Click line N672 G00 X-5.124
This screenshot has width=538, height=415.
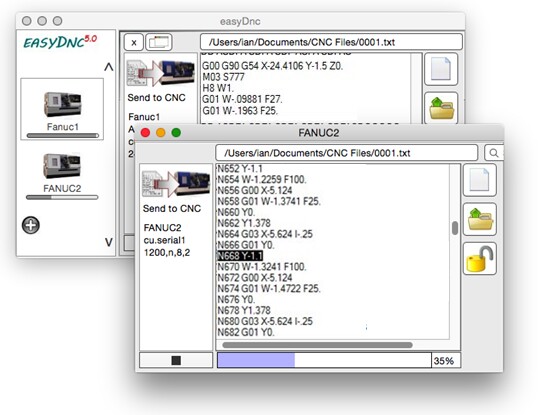click(255, 278)
